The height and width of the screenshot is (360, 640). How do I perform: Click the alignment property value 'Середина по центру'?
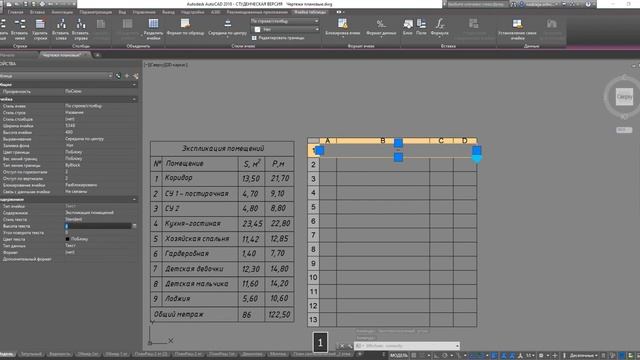(x=84, y=139)
